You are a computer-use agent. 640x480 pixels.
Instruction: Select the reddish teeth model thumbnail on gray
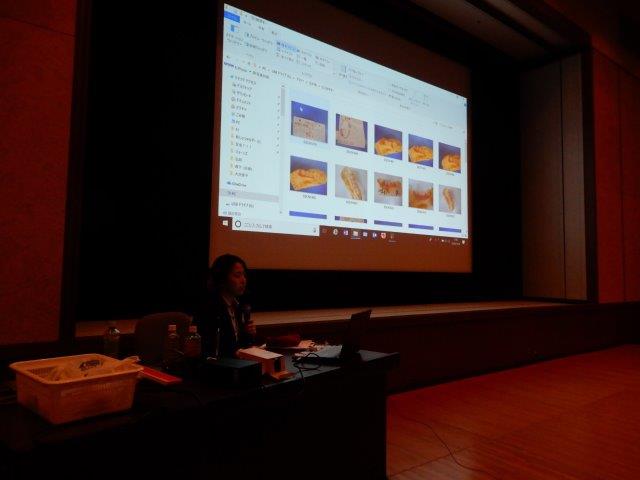click(x=388, y=189)
